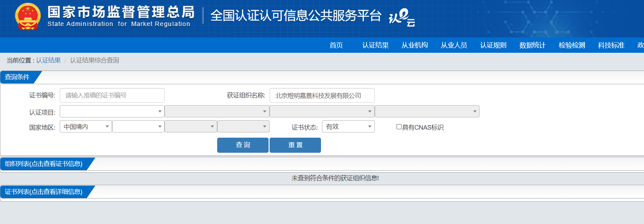Go to 从业机构 in navigation bar
This screenshot has width=644, height=224.
coord(415,45)
